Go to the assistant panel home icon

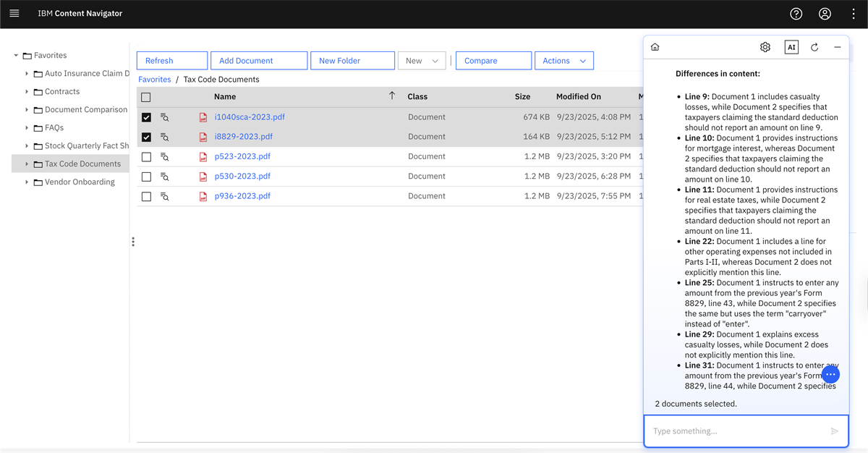(655, 47)
